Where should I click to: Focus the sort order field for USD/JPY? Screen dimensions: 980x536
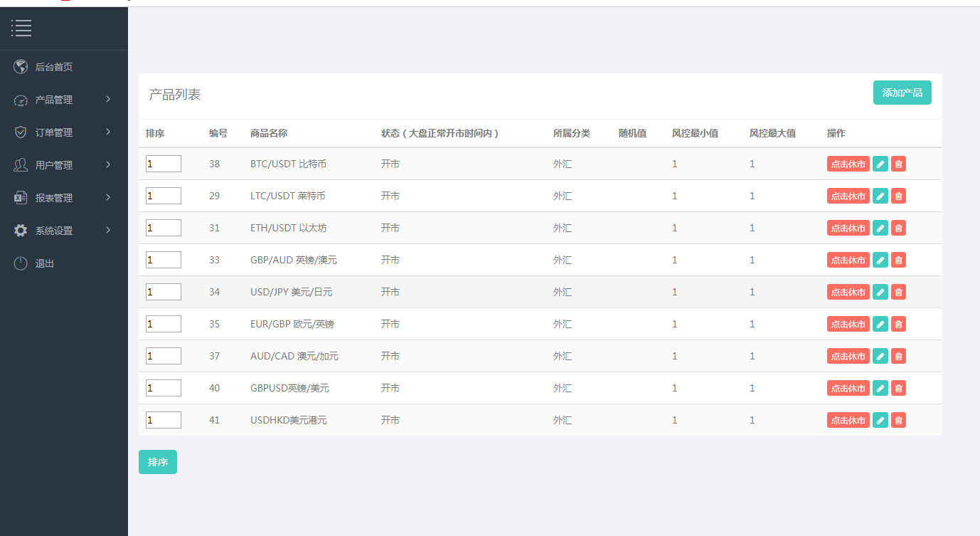point(164,292)
